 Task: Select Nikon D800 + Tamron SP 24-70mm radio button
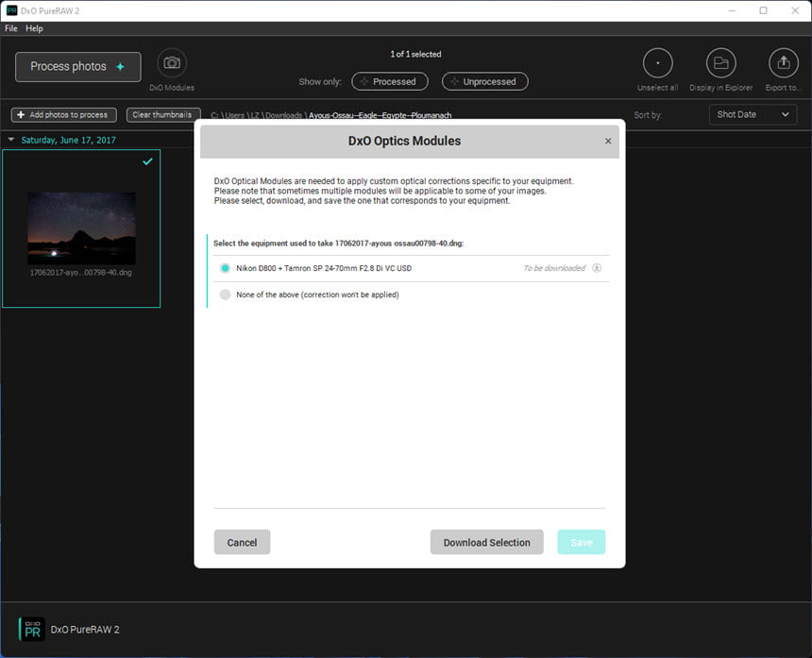tap(225, 268)
